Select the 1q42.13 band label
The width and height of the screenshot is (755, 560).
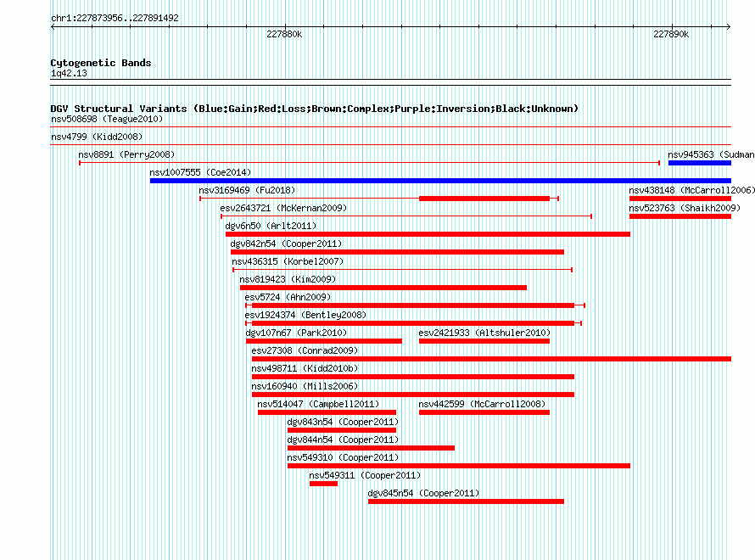(69, 73)
